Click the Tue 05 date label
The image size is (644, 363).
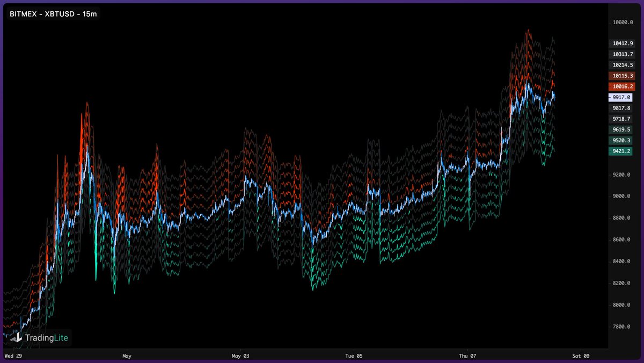354,355
